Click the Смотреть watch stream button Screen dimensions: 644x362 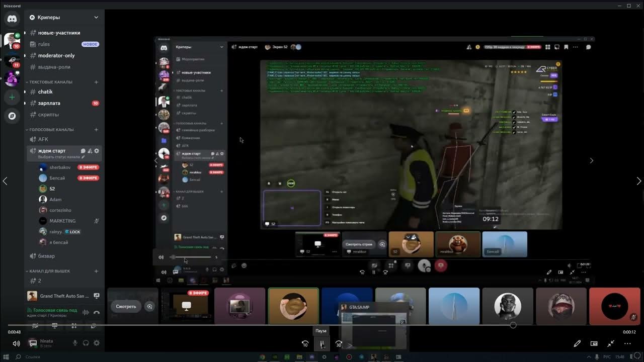click(126, 306)
